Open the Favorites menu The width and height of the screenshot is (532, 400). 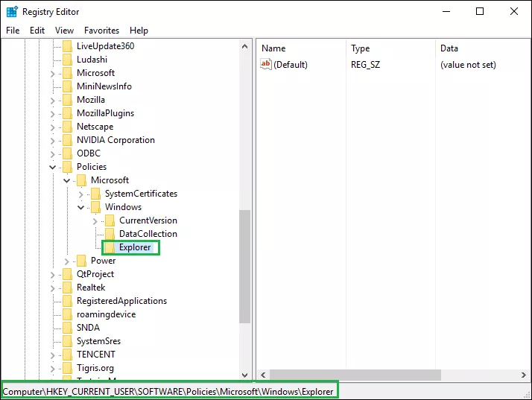pyautogui.click(x=102, y=31)
